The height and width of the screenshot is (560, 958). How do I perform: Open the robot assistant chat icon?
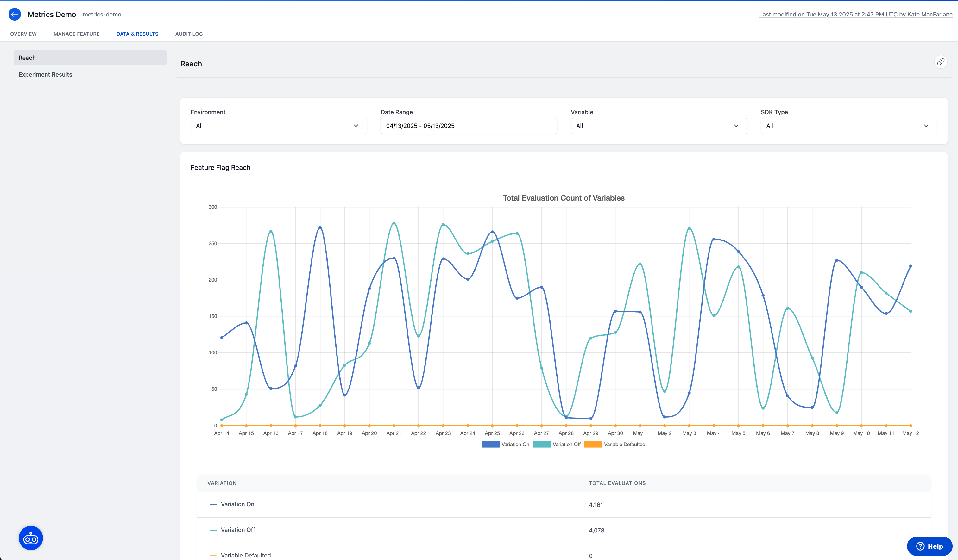pyautogui.click(x=31, y=538)
